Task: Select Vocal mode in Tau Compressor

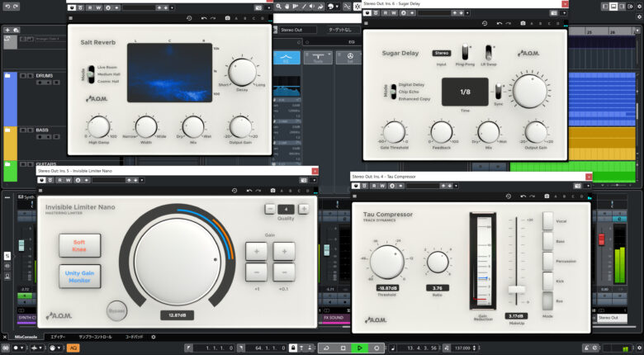Action: 548,221
